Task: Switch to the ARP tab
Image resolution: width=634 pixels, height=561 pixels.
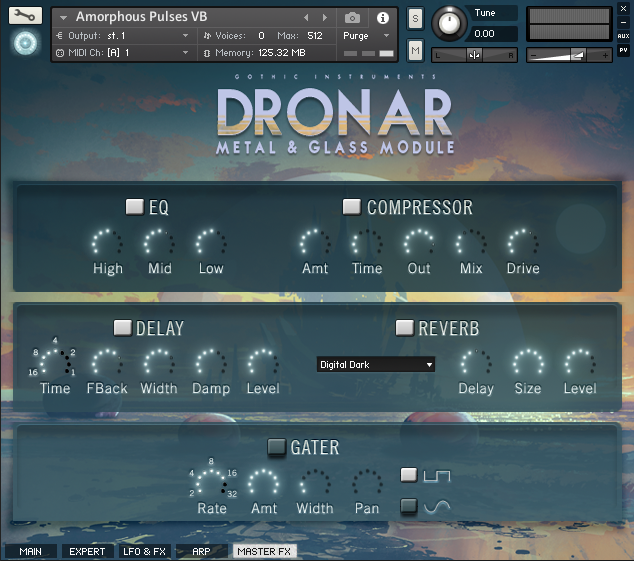Action: coord(201,551)
